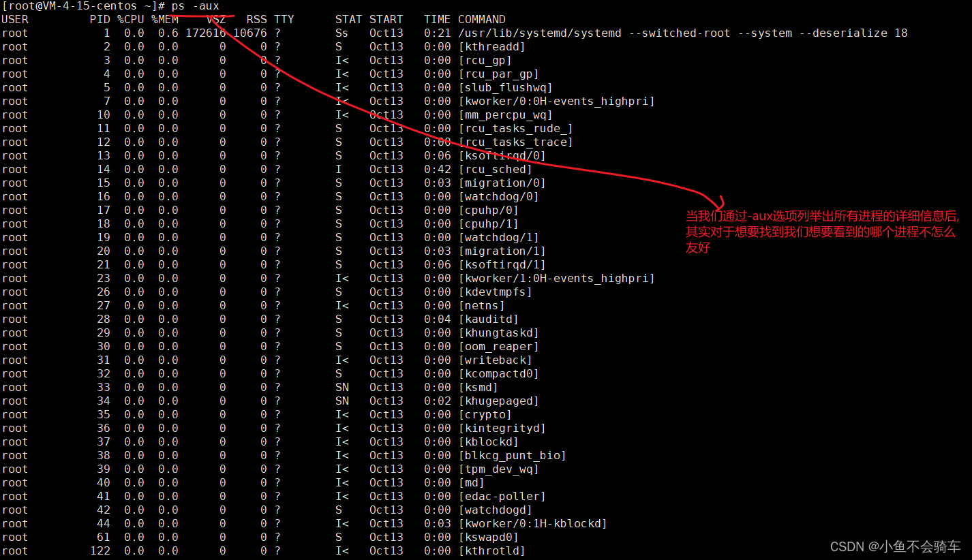Click the TTY column header
The height and width of the screenshot is (560, 972).
284,20
